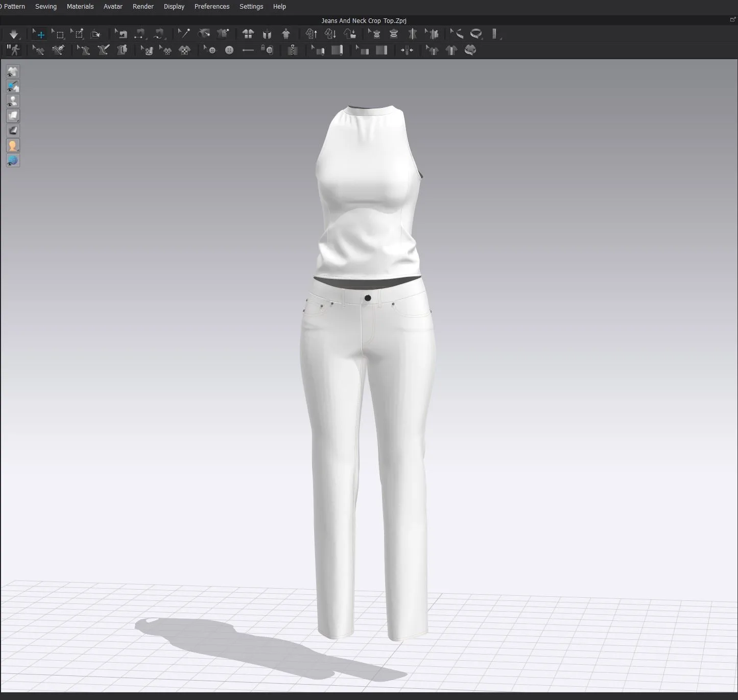Screen dimensions: 738x700
Task: Click the Binding fabric icon
Action: (381, 50)
